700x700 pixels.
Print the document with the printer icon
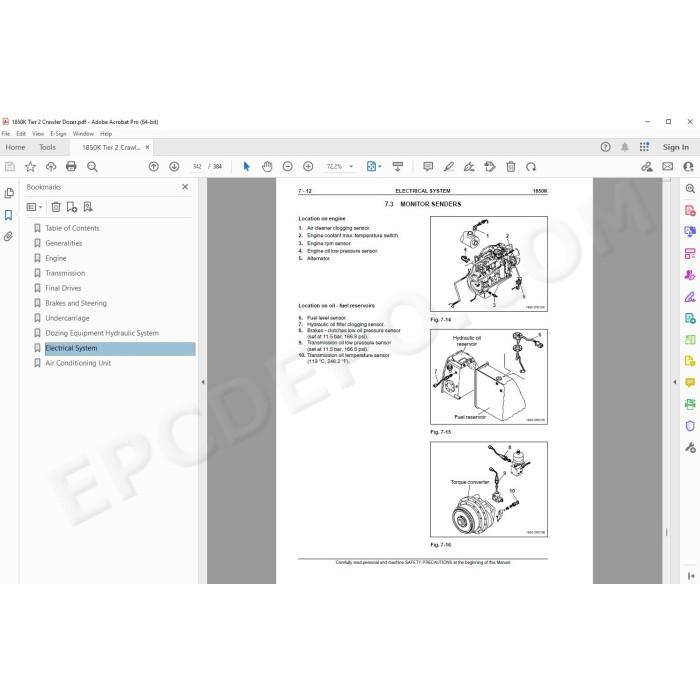[71, 167]
